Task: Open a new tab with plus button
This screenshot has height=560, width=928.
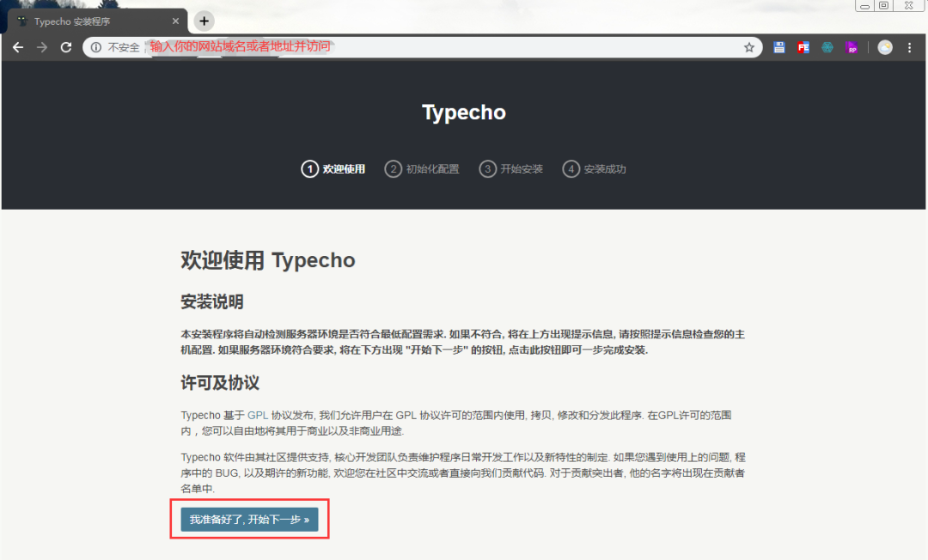Action: coord(205,21)
